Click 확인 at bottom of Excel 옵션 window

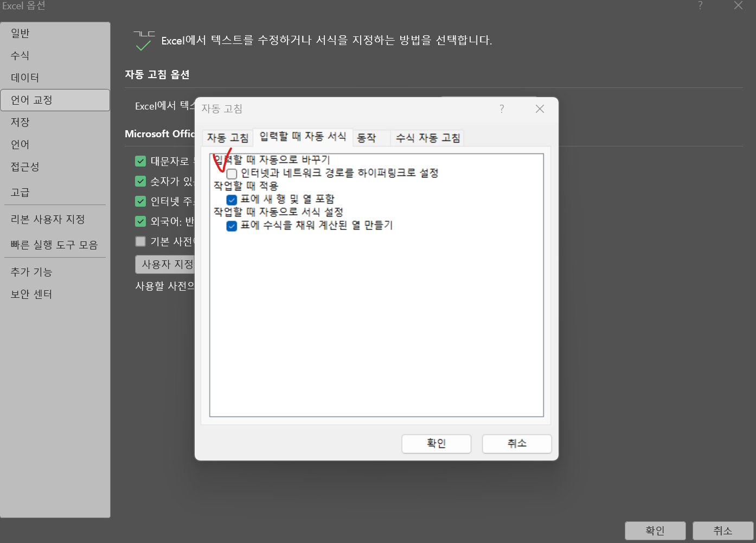(x=655, y=531)
